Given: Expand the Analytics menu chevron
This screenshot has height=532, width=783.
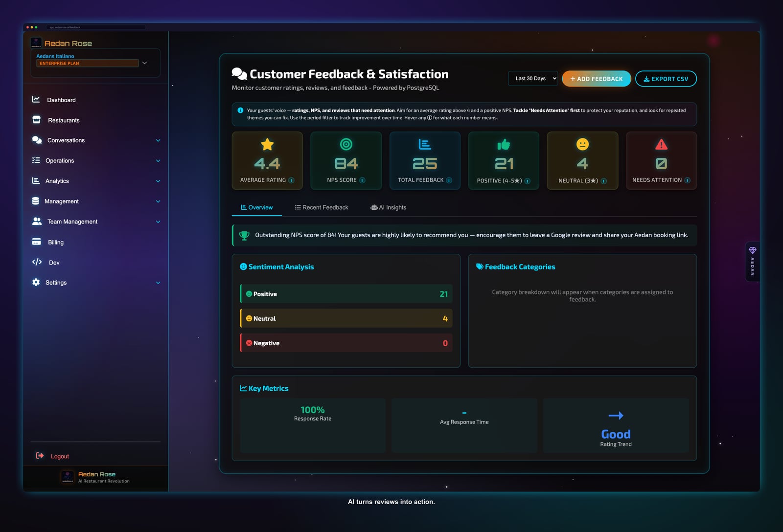Looking at the screenshot, I should [x=158, y=181].
